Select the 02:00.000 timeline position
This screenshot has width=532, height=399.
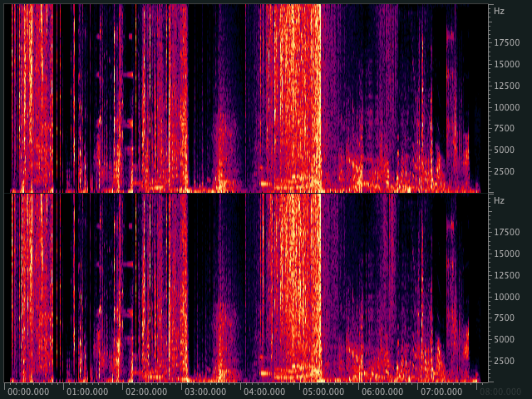click(146, 392)
